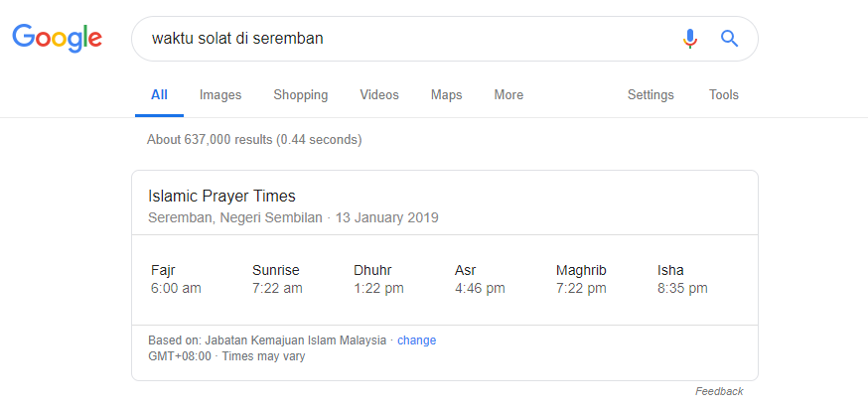This screenshot has height=407, width=868.
Task: Click the blue search magnifier icon
Action: pos(730,39)
